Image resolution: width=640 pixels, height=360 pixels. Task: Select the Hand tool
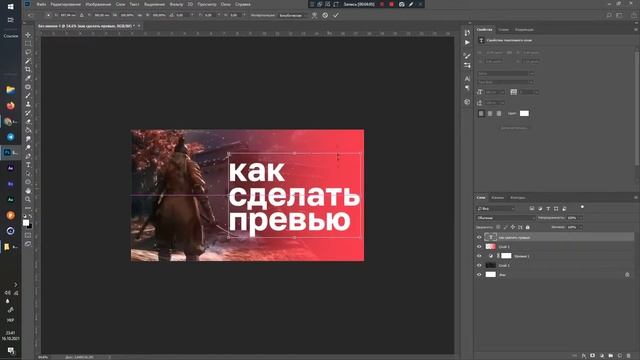[28, 191]
